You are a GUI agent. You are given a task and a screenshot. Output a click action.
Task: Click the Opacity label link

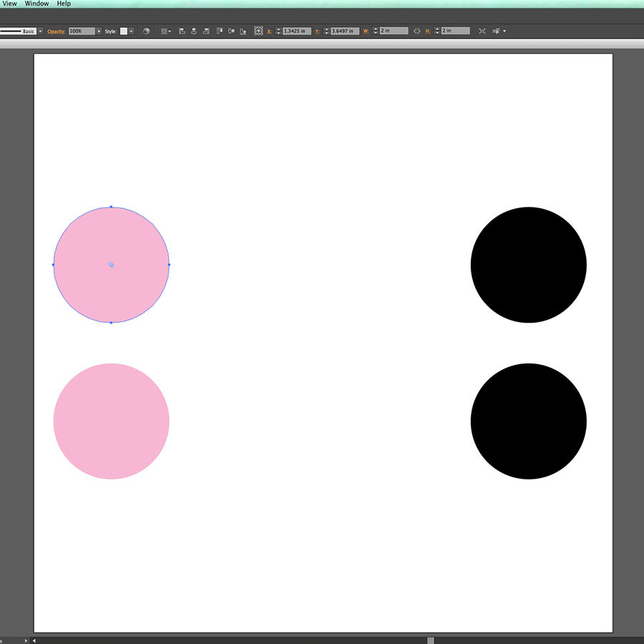pyautogui.click(x=57, y=31)
